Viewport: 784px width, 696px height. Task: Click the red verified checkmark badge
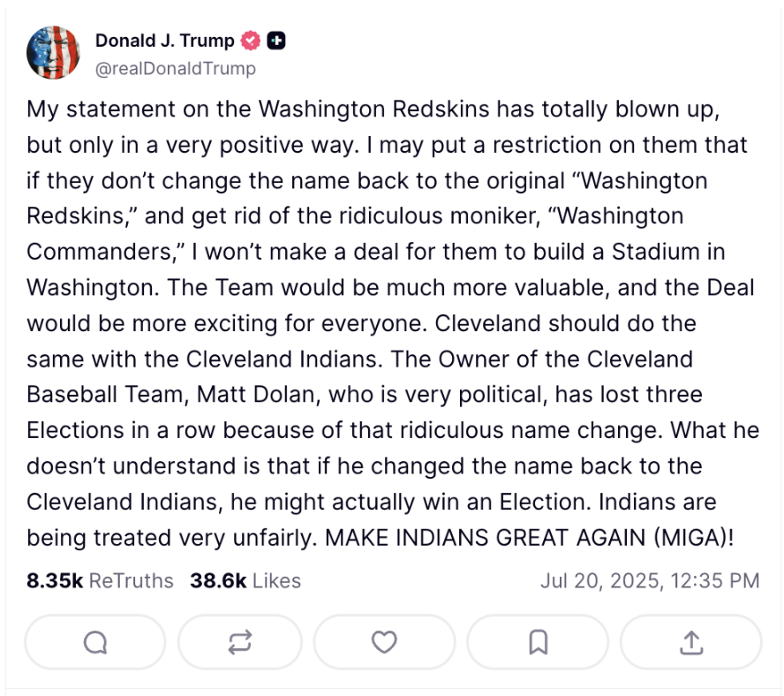251,41
